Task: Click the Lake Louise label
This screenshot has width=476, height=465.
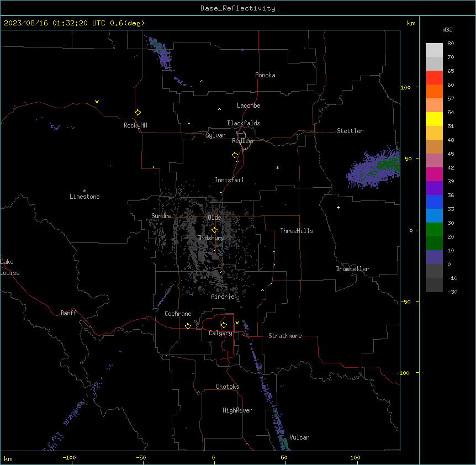Action: tap(10, 267)
